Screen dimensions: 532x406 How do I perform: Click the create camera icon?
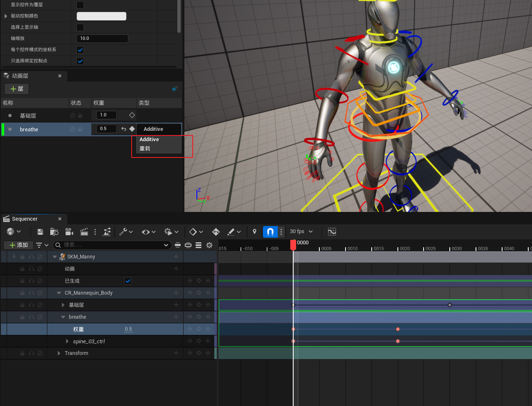(69, 232)
